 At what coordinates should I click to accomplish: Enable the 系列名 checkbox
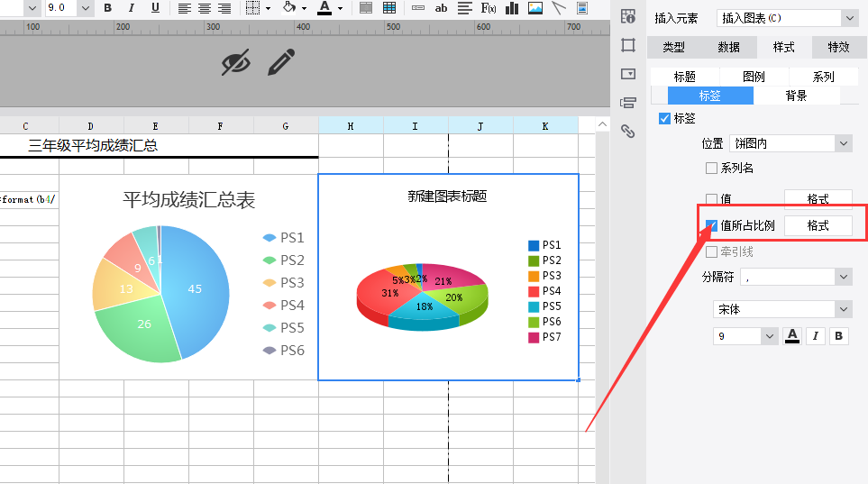711,168
